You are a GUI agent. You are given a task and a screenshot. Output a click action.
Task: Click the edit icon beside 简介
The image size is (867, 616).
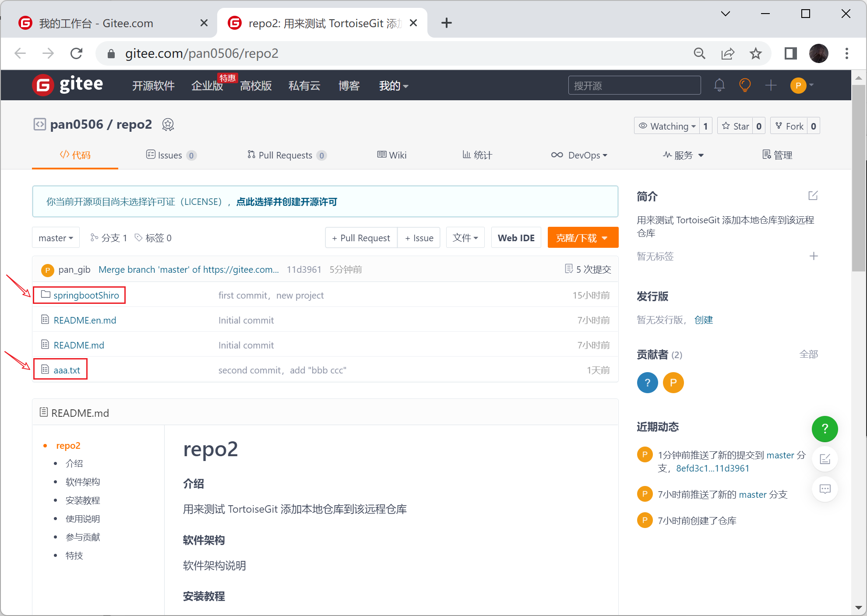click(x=813, y=196)
